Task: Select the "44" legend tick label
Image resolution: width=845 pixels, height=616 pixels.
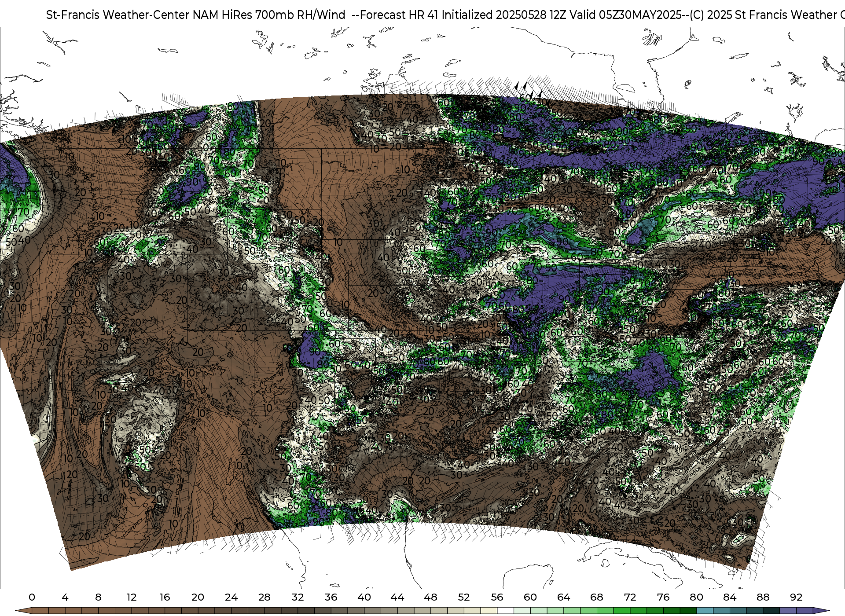Action: coord(397,597)
